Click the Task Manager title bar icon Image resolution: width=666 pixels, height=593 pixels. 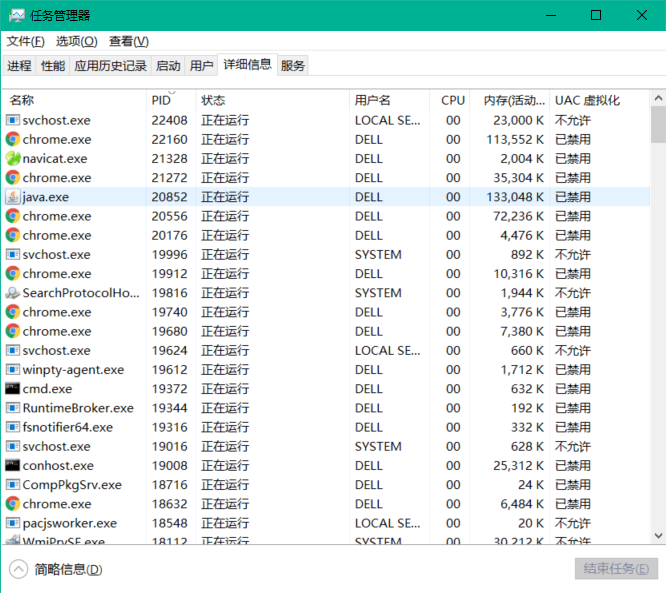click(16, 16)
